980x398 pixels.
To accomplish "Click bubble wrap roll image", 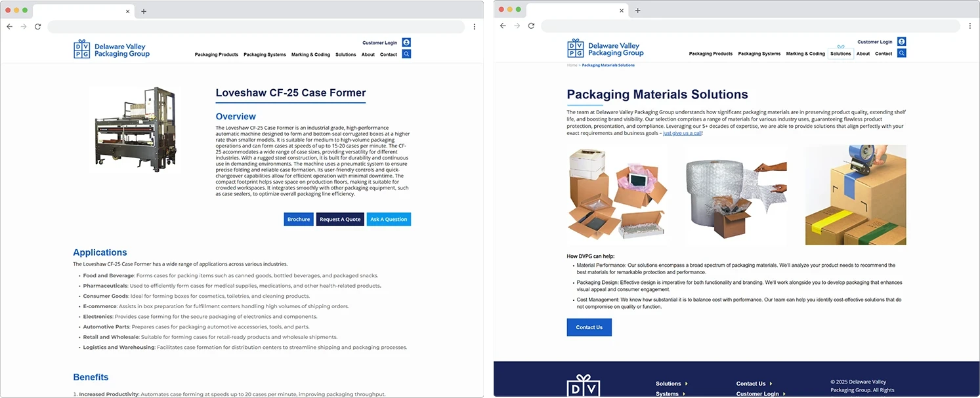I will click(x=736, y=195).
